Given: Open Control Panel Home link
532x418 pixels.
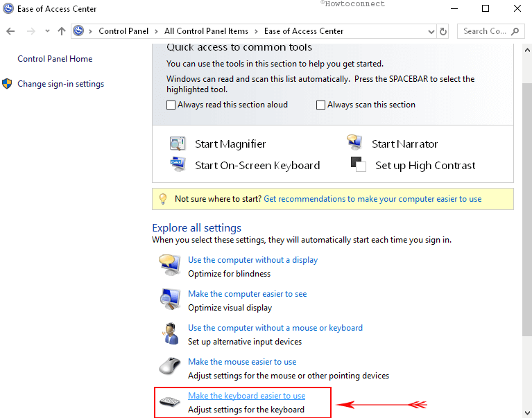Looking at the screenshot, I should 55,59.
